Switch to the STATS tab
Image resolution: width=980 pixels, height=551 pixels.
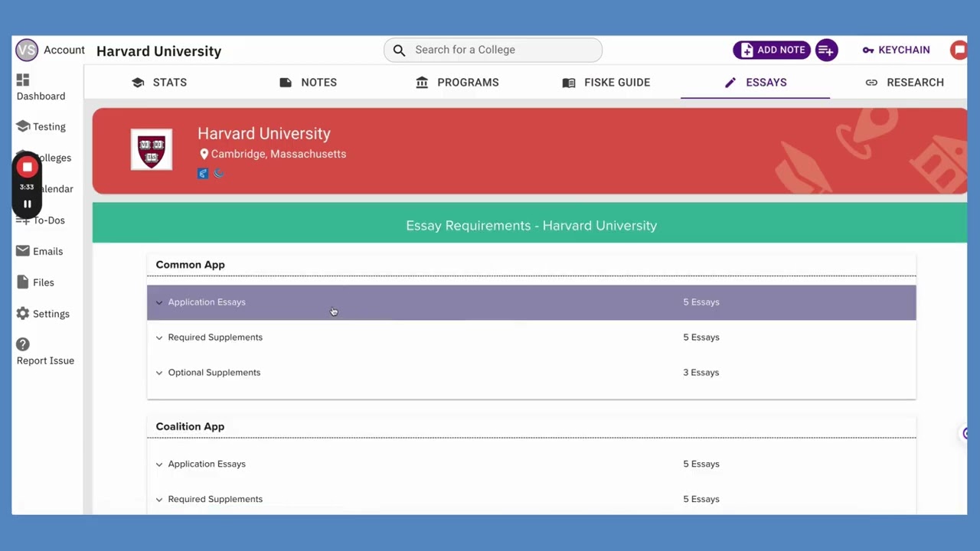pyautogui.click(x=159, y=83)
